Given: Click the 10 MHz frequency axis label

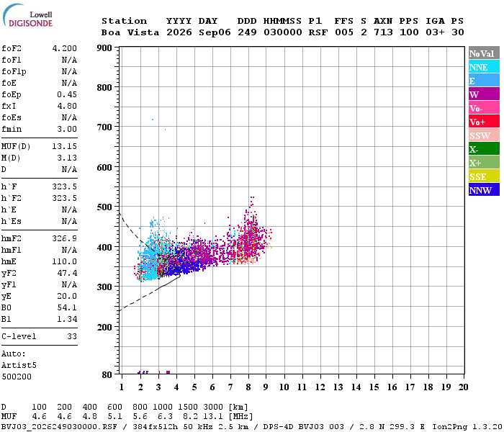Looking at the screenshot, I should point(284,387).
